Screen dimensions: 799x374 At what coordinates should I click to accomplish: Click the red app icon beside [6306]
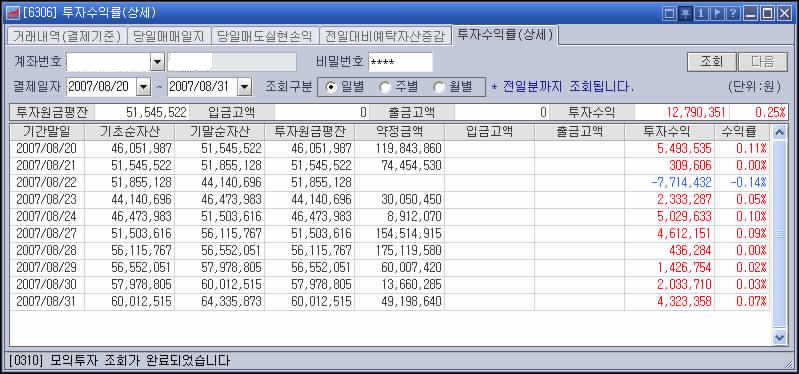coord(13,13)
